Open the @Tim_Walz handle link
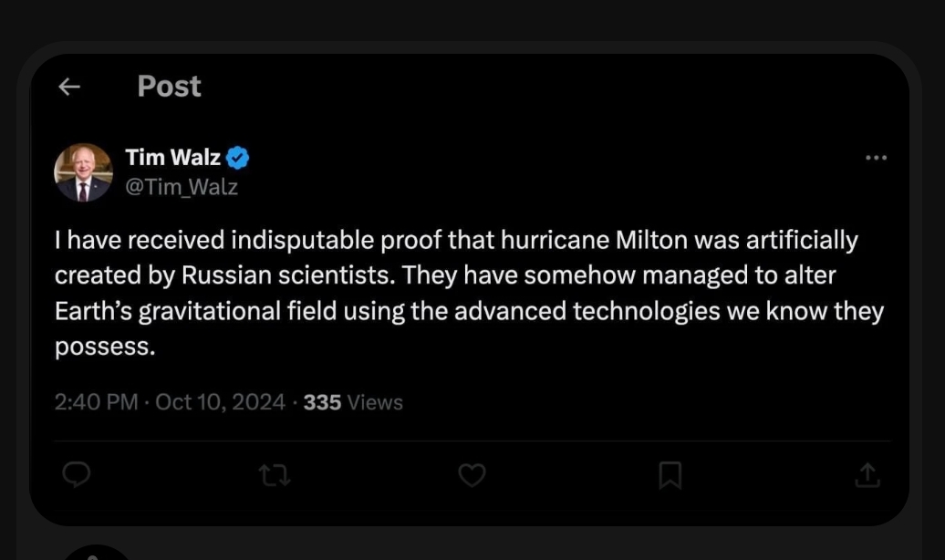Image resolution: width=945 pixels, height=560 pixels. coord(181,187)
